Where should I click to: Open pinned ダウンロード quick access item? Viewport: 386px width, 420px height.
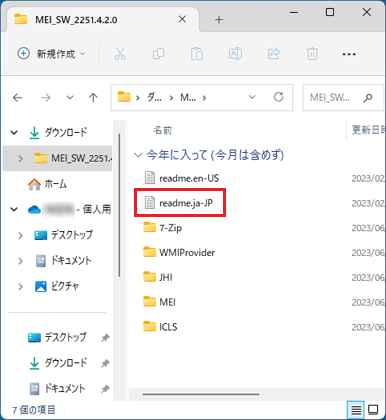click(x=58, y=363)
